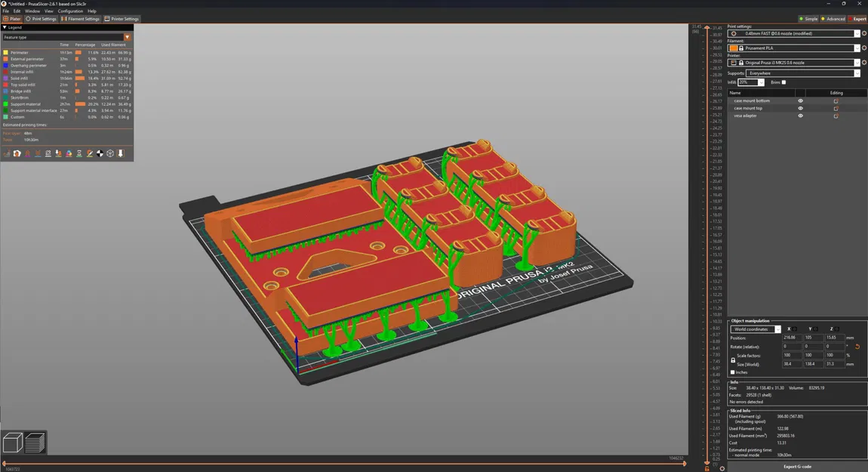Open the Supports Everywhere dropdown
Viewport: 868px width, 472px height.
(x=802, y=73)
